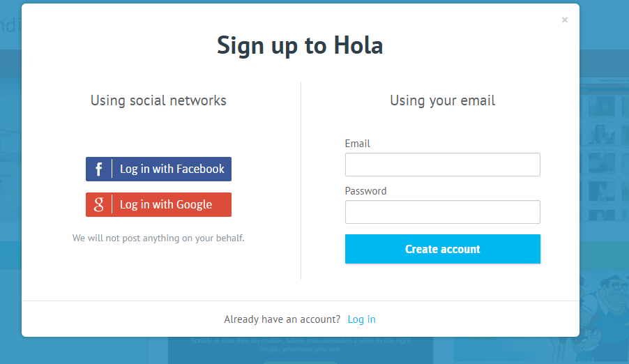This screenshot has width=629, height=364.
Task: Select the 'Using your email' heading
Action: 443,100
